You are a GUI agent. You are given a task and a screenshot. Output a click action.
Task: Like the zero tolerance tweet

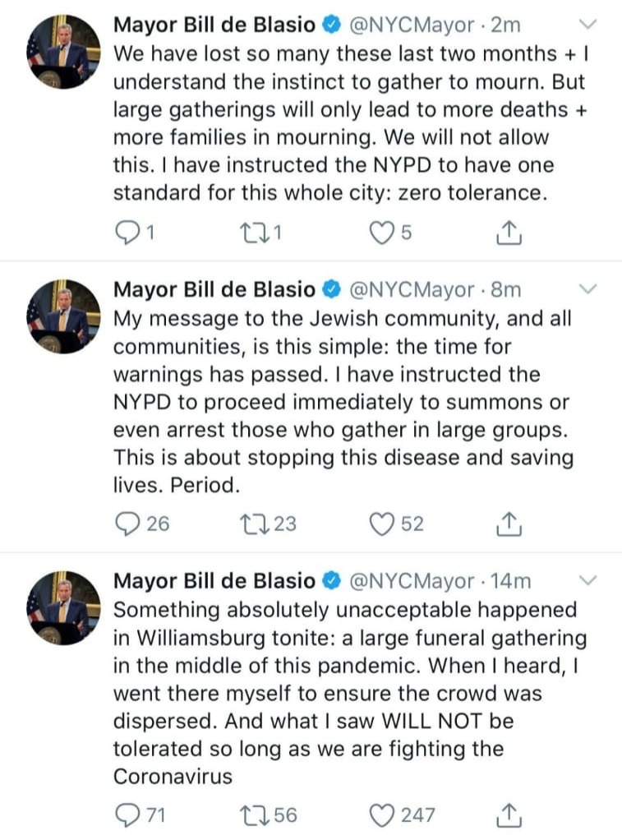(x=381, y=234)
